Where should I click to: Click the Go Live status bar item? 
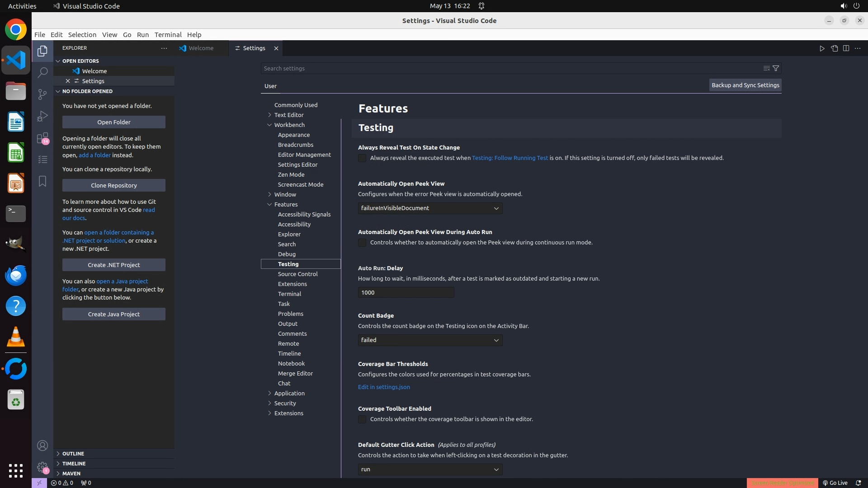835,483
